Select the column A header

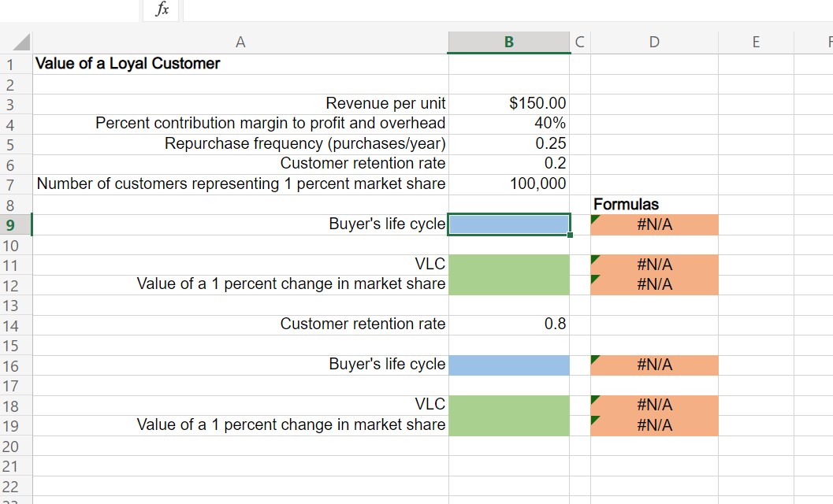pyautogui.click(x=240, y=41)
